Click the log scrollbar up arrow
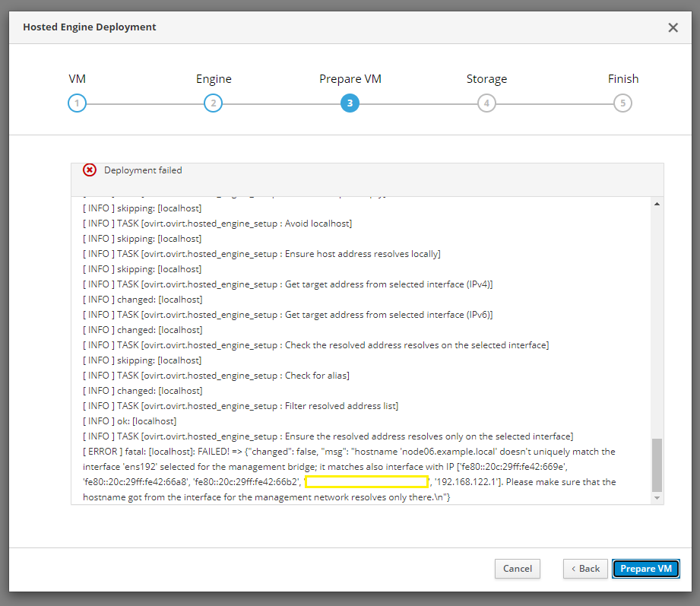The height and width of the screenshot is (606, 700). click(x=657, y=205)
